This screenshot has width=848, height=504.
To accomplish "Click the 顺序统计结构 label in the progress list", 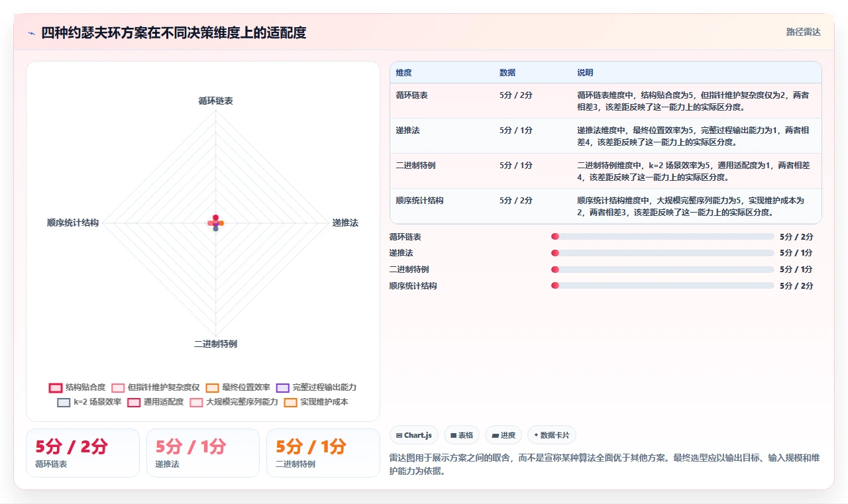I will tap(413, 286).
